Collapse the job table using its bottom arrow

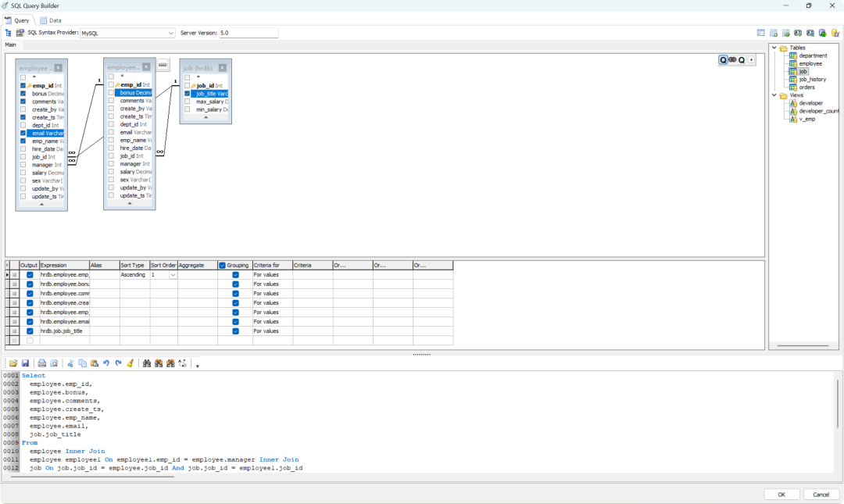coord(206,117)
